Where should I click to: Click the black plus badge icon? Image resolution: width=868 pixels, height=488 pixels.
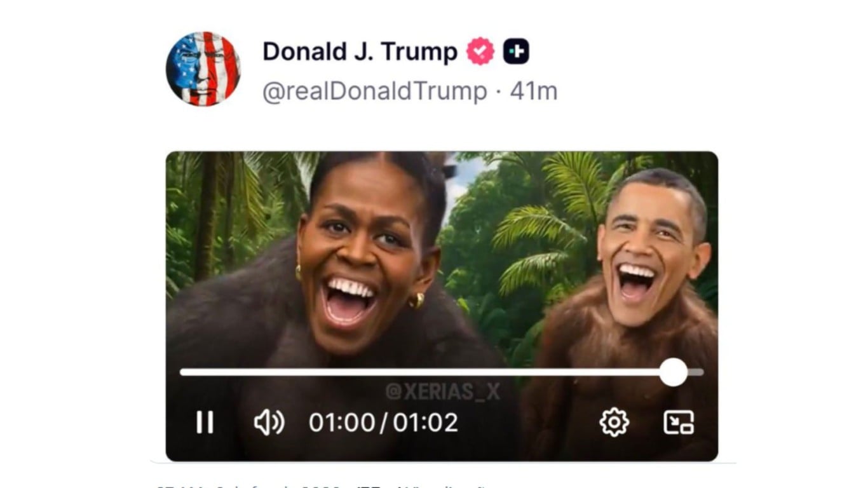click(516, 51)
